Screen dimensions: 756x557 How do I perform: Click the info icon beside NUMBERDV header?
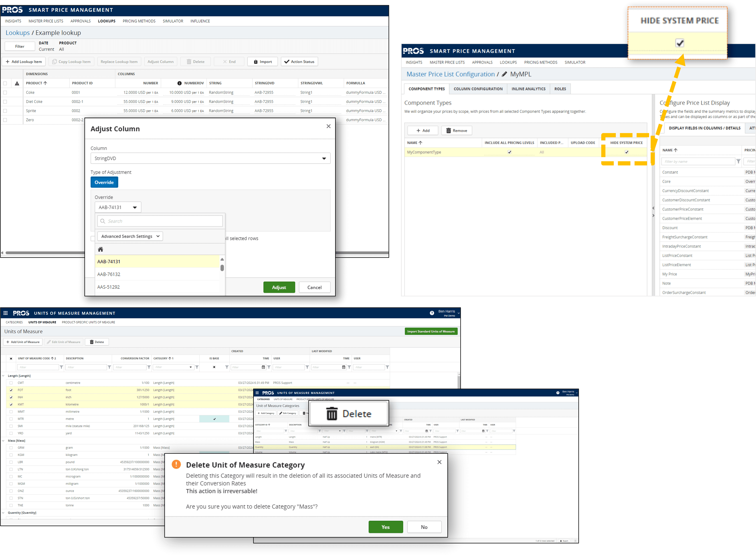[180, 83]
